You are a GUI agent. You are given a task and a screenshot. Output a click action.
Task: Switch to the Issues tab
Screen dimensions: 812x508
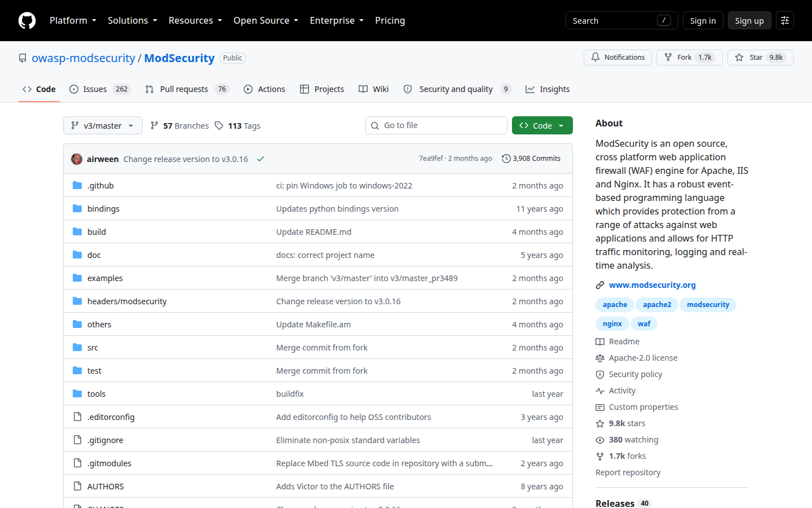pyautogui.click(x=100, y=89)
